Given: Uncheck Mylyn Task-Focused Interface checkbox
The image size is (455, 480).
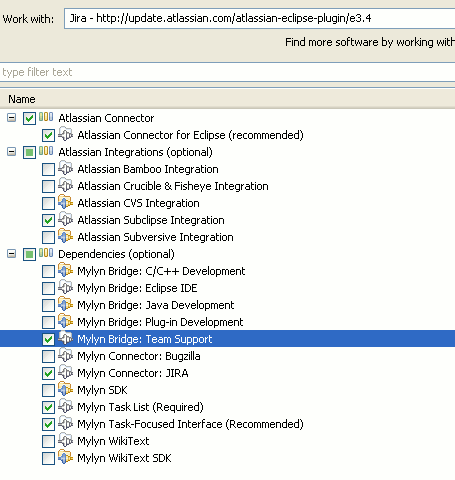Looking at the screenshot, I should pyautogui.click(x=48, y=424).
